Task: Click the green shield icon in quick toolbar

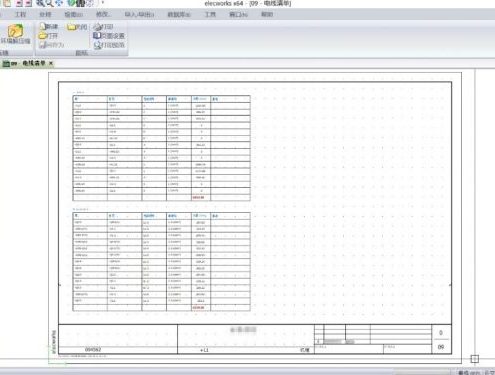Action: click(x=71, y=3)
